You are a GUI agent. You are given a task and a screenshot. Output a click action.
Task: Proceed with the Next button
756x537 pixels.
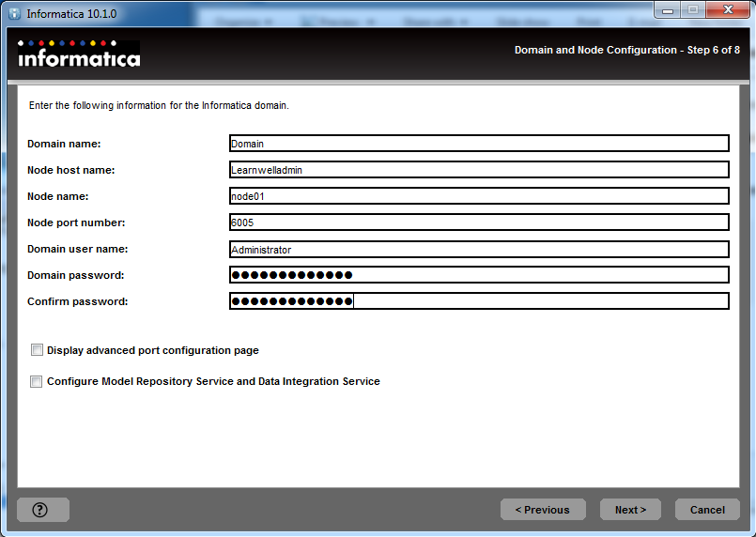(630, 510)
